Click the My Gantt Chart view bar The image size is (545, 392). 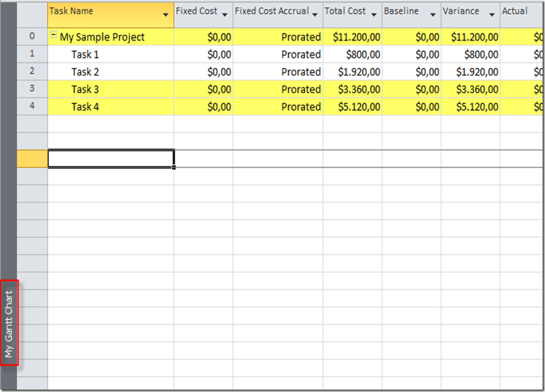(9, 323)
